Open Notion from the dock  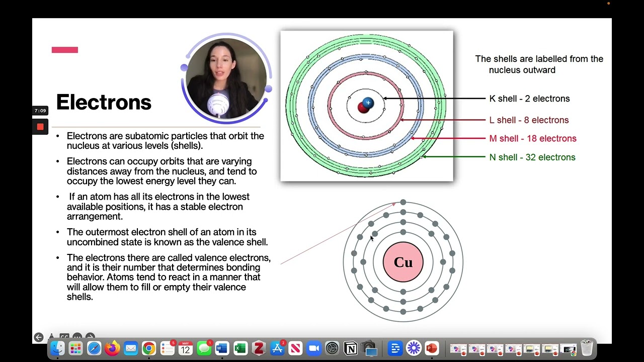(351, 348)
